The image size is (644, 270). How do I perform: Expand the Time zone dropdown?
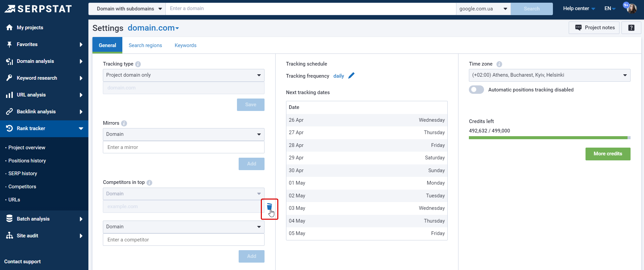549,75
